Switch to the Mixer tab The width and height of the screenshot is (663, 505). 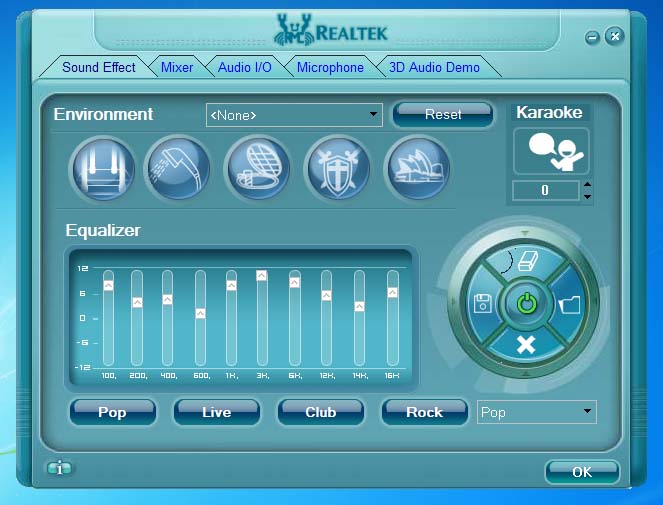177,67
